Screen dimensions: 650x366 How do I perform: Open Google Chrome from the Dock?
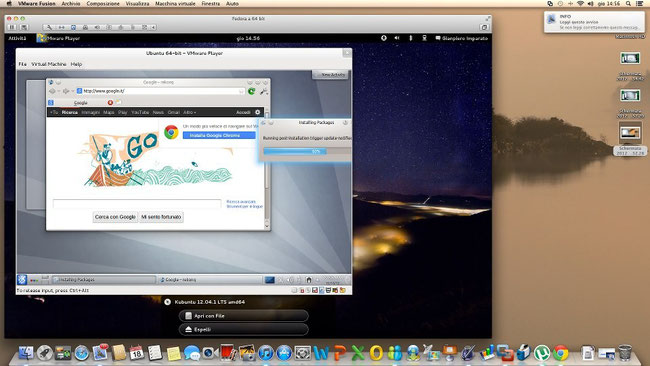tap(560, 353)
